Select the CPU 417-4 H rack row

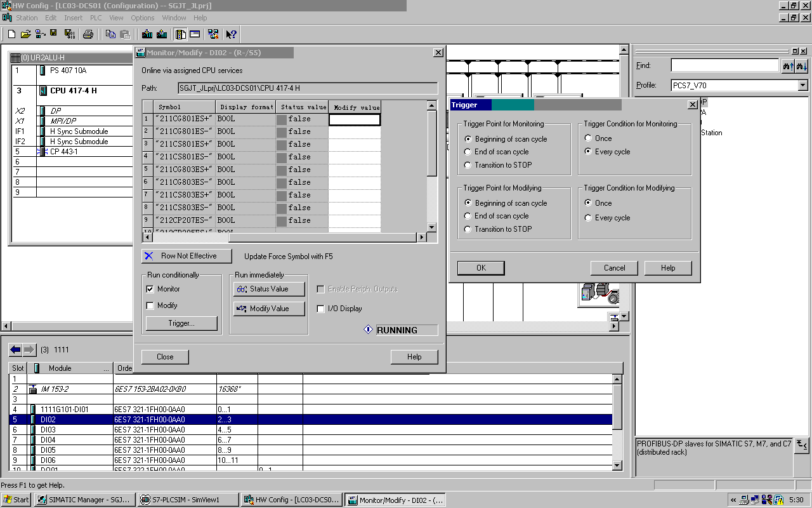pos(72,91)
